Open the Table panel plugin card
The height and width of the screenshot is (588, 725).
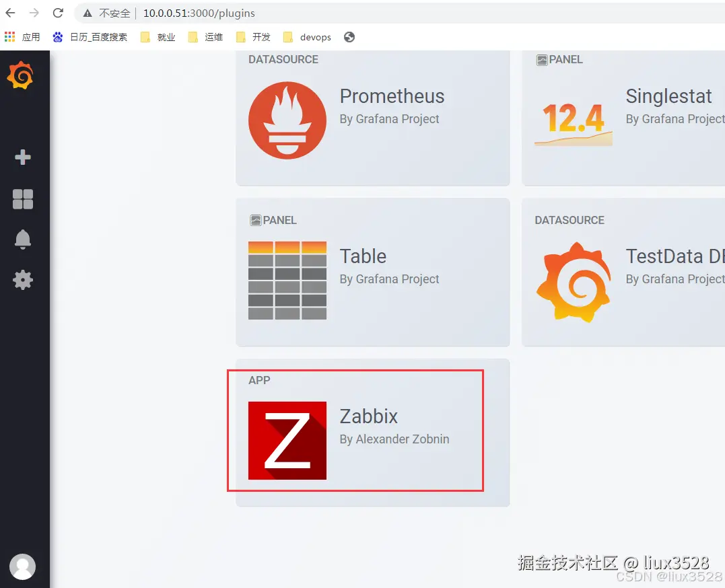click(372, 272)
